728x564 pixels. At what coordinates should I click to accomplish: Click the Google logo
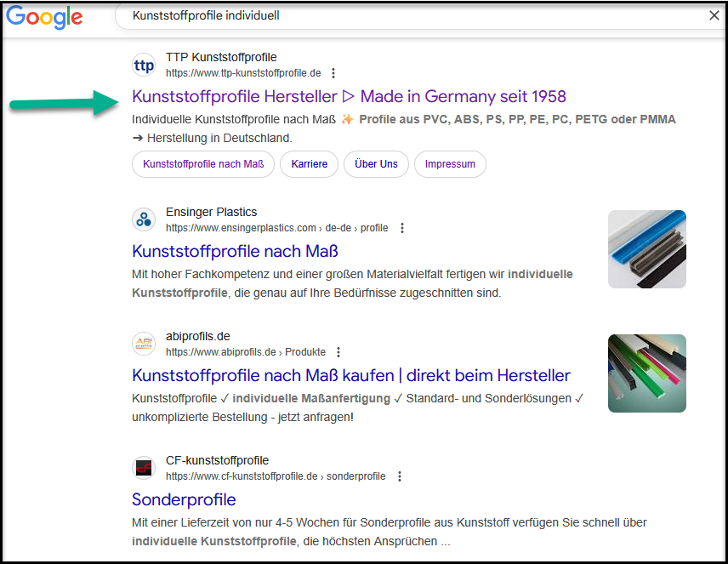tap(44, 18)
